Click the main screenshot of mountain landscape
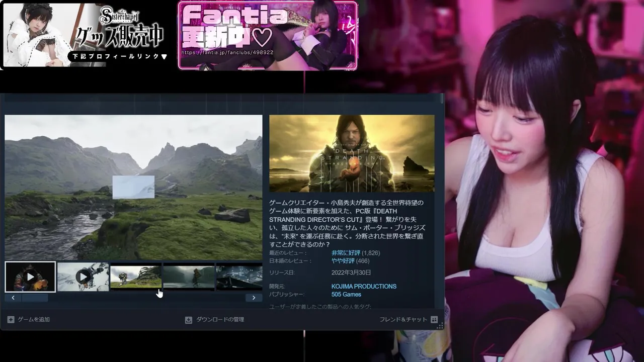Viewport: 644px width, 362px height. click(133, 188)
